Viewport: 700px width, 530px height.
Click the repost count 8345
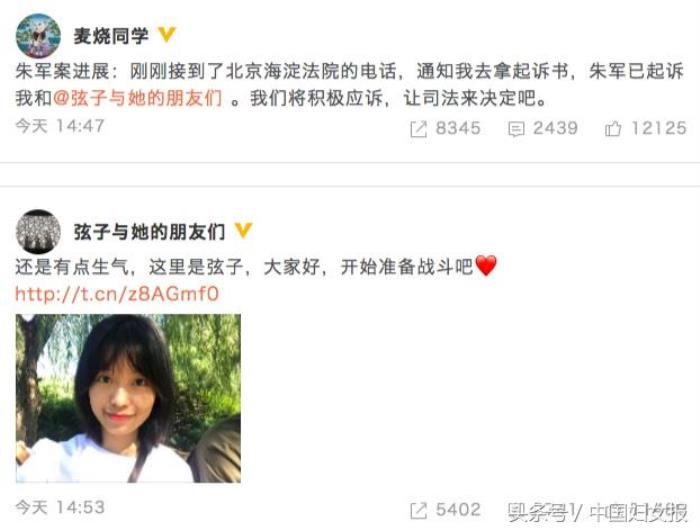458,129
